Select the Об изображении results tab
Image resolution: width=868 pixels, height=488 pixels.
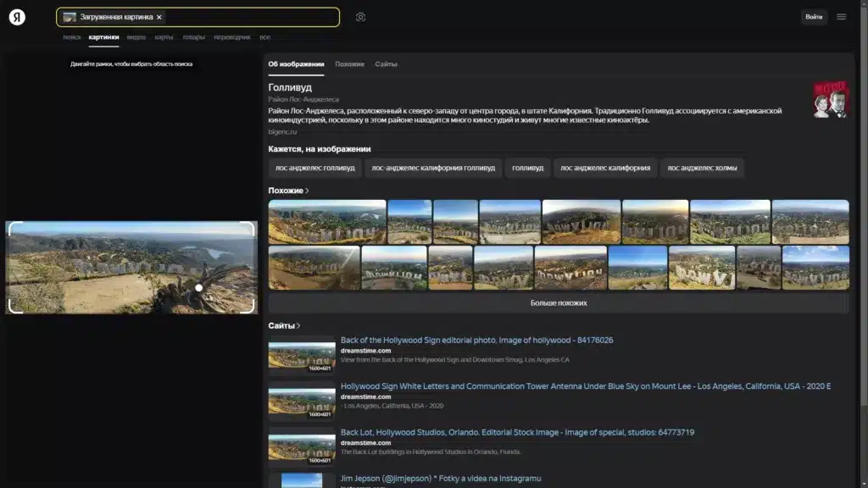[296, 64]
